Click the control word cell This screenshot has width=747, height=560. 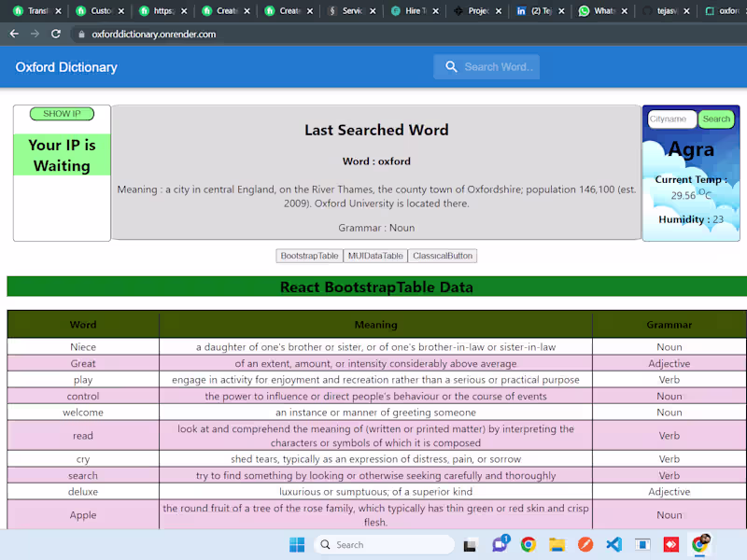[x=83, y=396]
